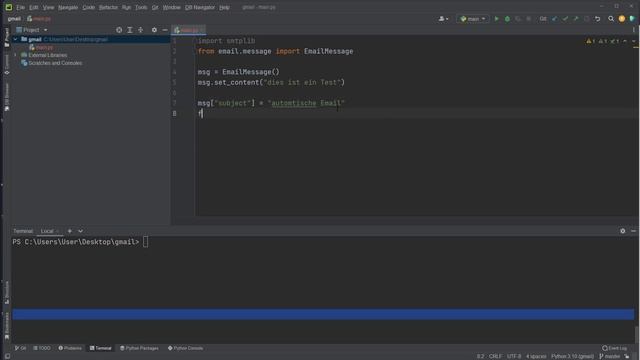Open terminal settings gear icon
The width and height of the screenshot is (640, 360).
point(622,231)
